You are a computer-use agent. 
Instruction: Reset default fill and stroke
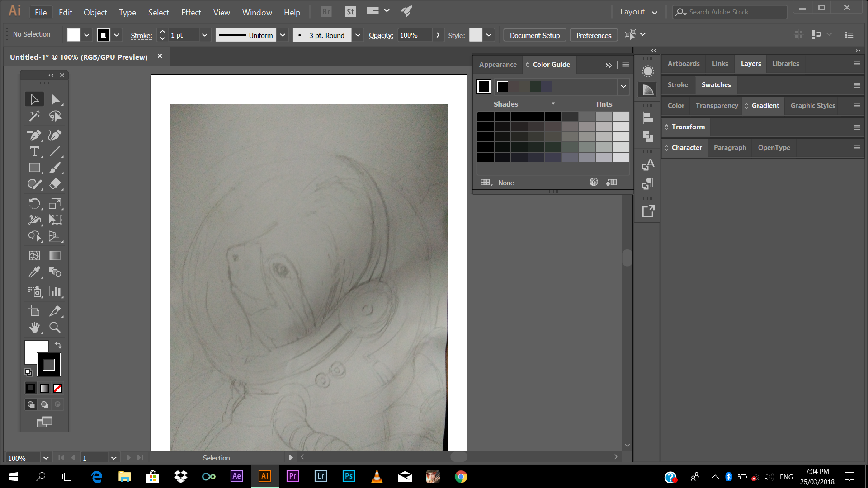pyautogui.click(x=28, y=372)
